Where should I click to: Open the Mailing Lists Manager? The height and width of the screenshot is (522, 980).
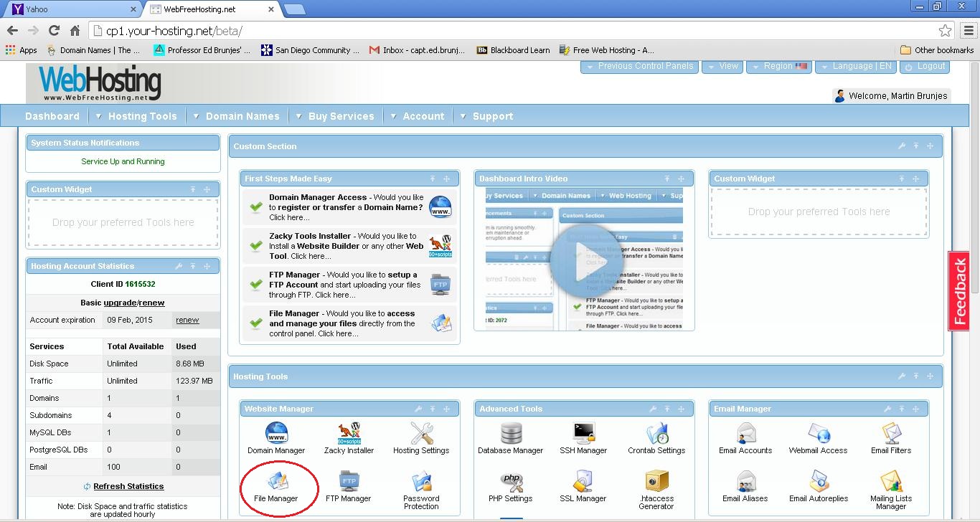(x=891, y=481)
